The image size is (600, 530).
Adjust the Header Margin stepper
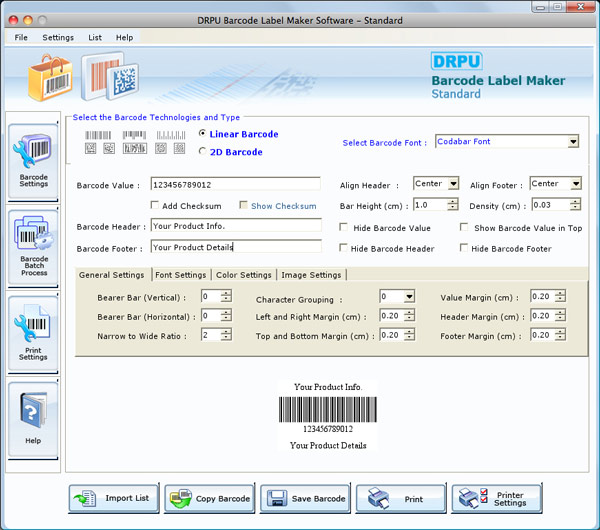(560, 316)
